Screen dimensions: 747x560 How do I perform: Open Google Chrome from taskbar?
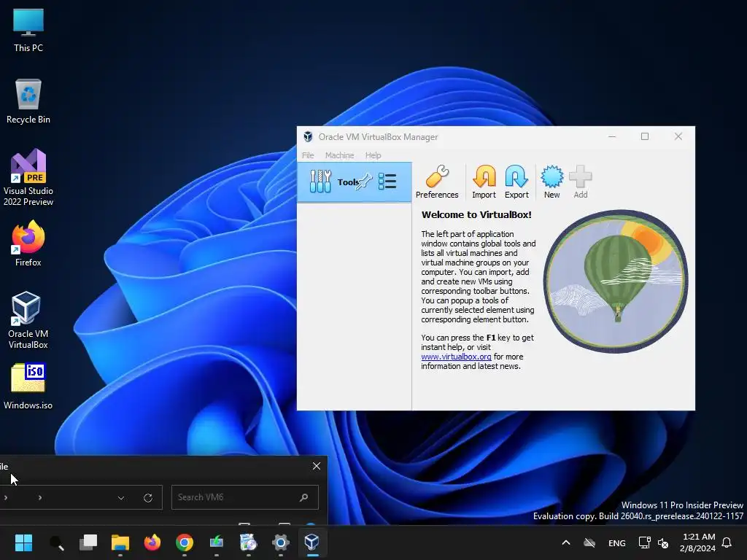(185, 542)
